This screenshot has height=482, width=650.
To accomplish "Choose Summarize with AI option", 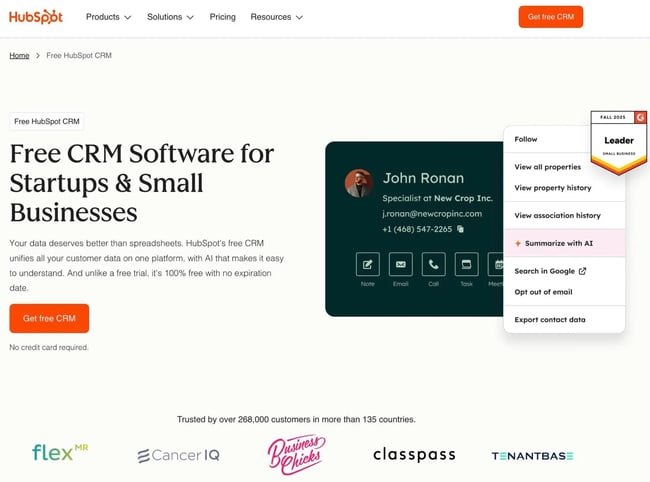I will [x=564, y=243].
